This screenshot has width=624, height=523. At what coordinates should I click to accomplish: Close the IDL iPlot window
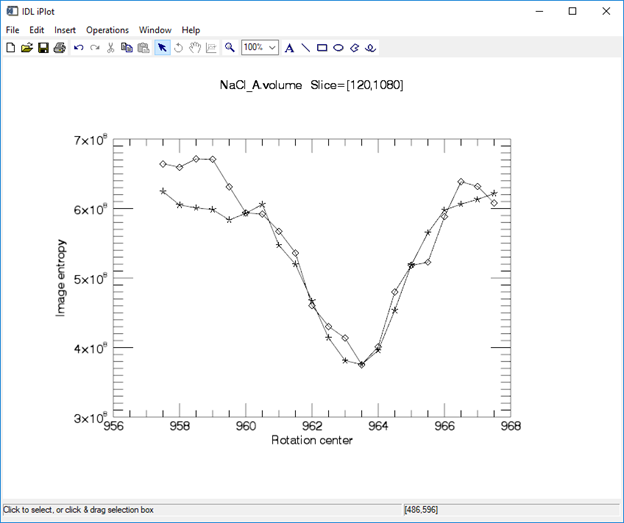(606, 11)
